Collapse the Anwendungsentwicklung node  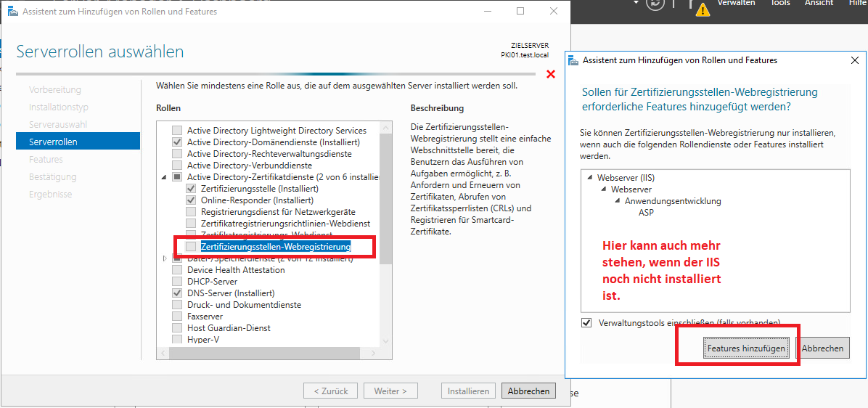pos(618,201)
